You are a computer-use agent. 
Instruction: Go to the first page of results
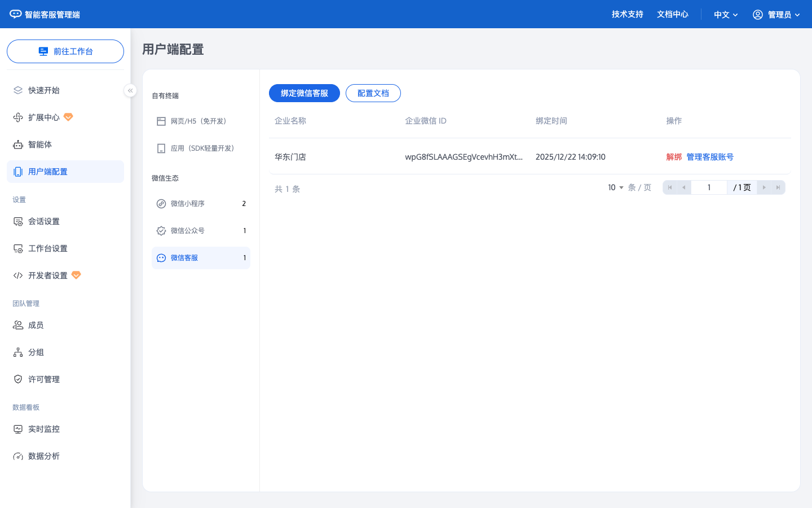coord(670,187)
